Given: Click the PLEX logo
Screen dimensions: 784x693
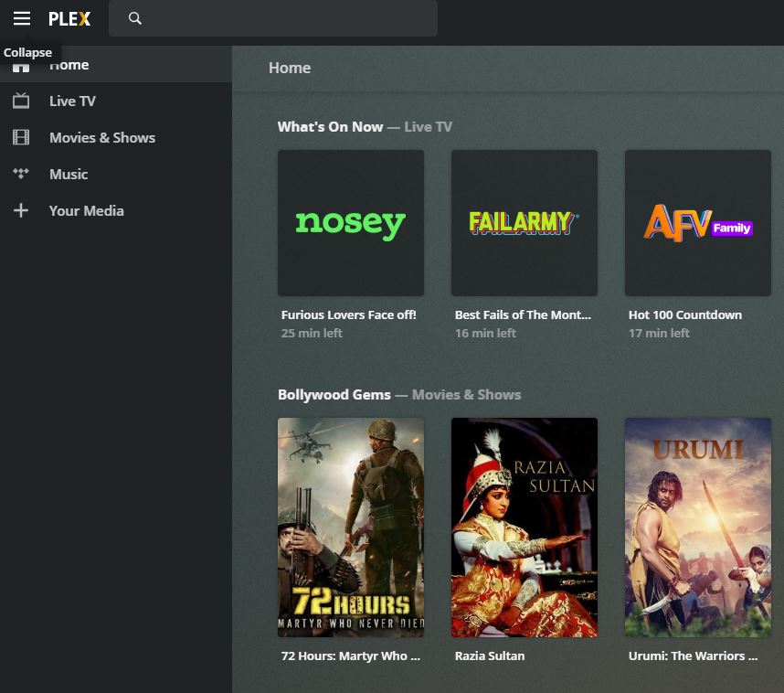Looking at the screenshot, I should 69,18.
